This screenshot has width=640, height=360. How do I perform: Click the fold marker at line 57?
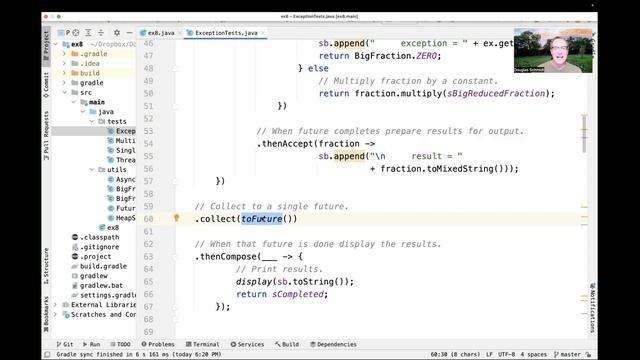pyautogui.click(x=175, y=181)
